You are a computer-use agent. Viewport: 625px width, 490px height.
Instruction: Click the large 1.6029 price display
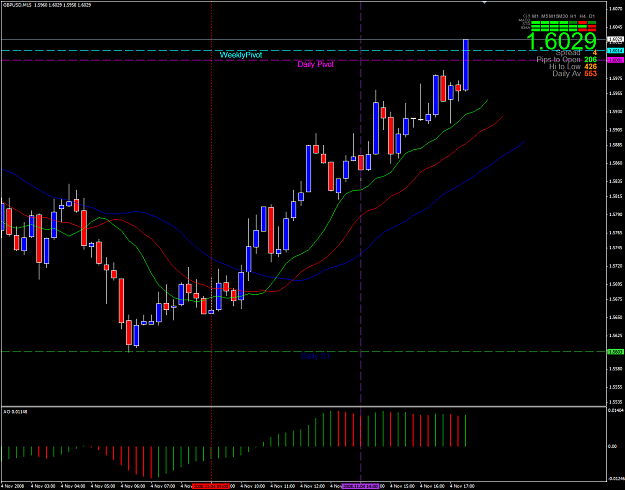click(x=561, y=41)
